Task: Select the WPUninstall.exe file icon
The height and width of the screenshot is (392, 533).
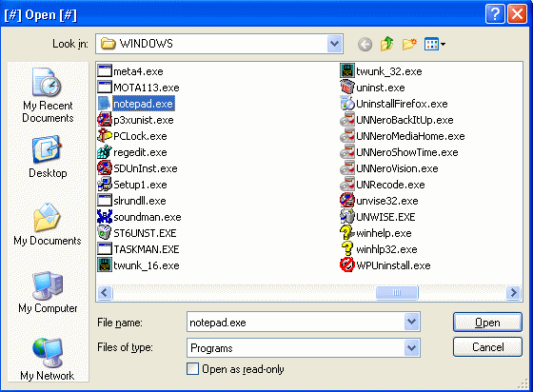Action: pyautogui.click(x=347, y=265)
